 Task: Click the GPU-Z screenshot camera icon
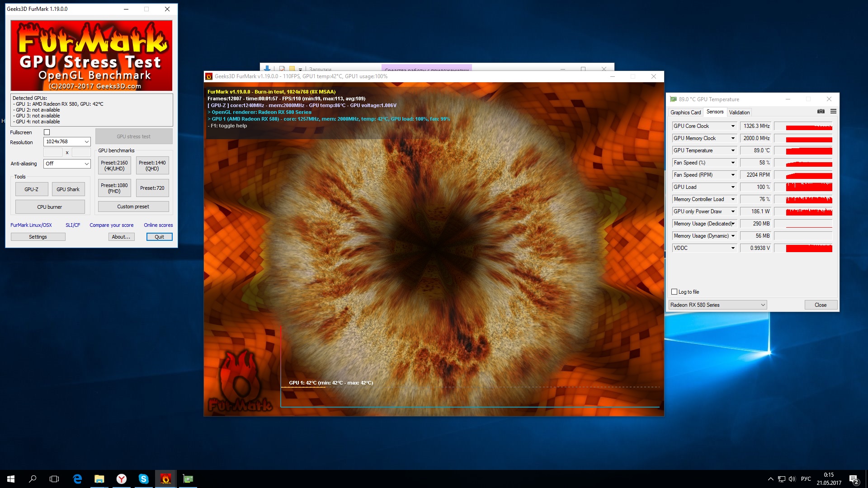821,112
